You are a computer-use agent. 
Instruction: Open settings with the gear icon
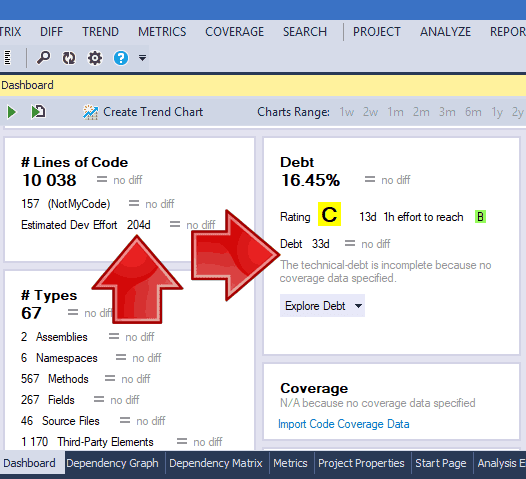[x=95, y=58]
